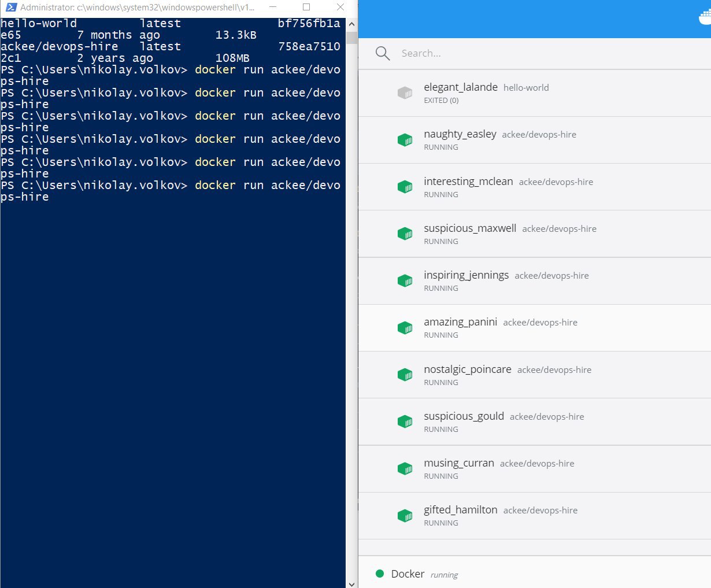
Task: Click naughty_easley's RUNNING status
Action: pos(441,147)
